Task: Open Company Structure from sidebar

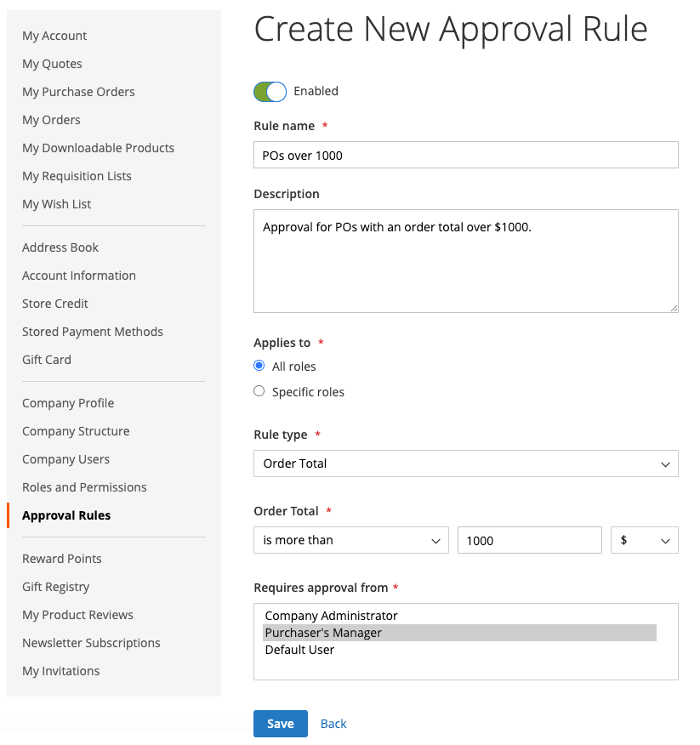Action: pyautogui.click(x=76, y=431)
